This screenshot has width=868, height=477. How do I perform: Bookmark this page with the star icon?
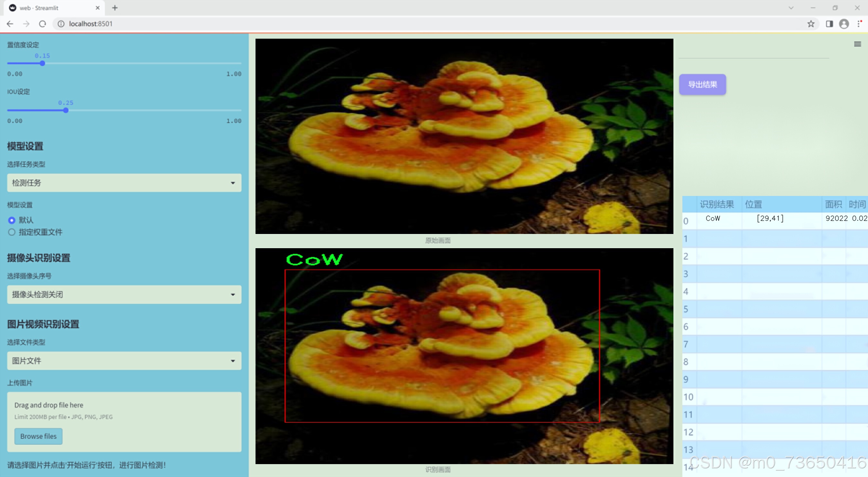tap(811, 24)
